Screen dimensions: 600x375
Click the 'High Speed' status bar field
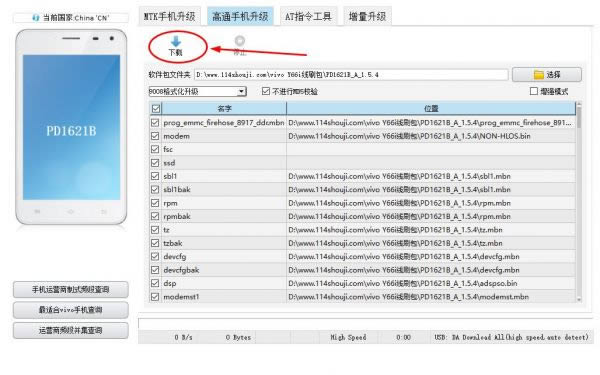[x=348, y=338]
